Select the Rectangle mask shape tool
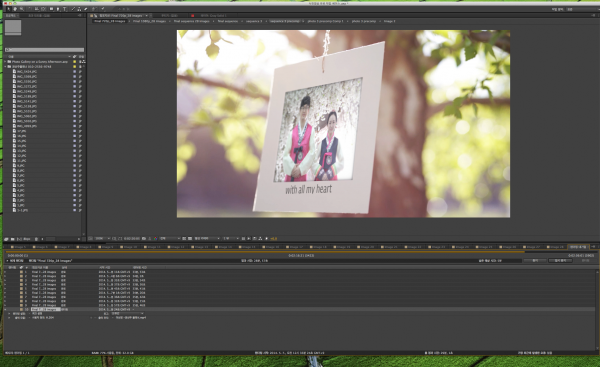This screenshot has width=600, height=367. (51, 9)
